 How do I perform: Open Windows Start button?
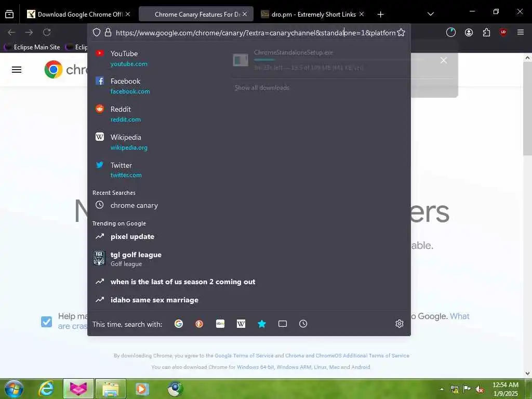[14, 389]
